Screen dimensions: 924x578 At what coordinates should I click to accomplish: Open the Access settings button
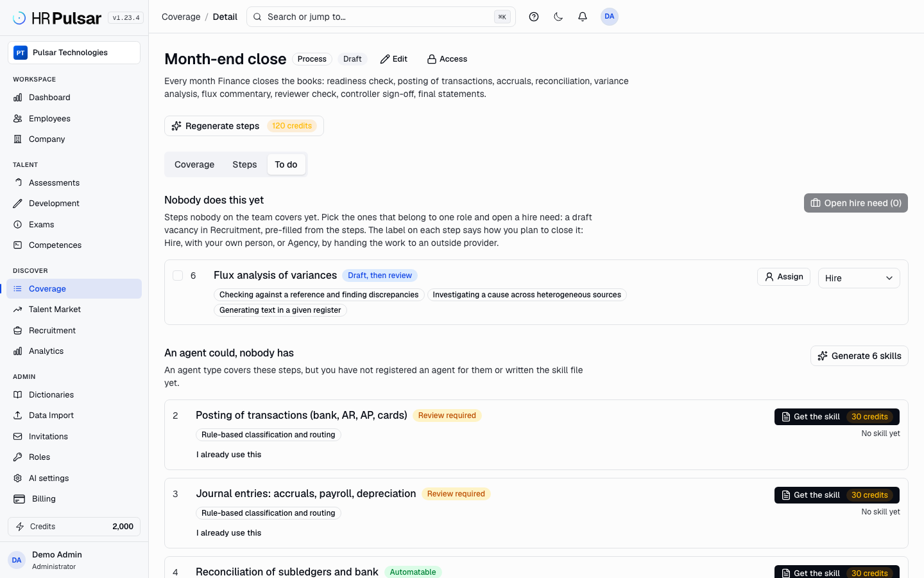click(x=447, y=59)
